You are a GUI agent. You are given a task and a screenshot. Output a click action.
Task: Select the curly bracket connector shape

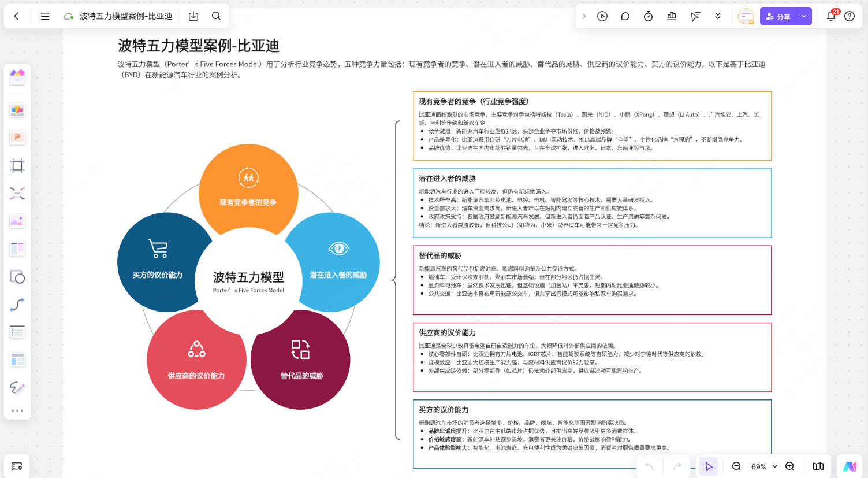click(396, 280)
